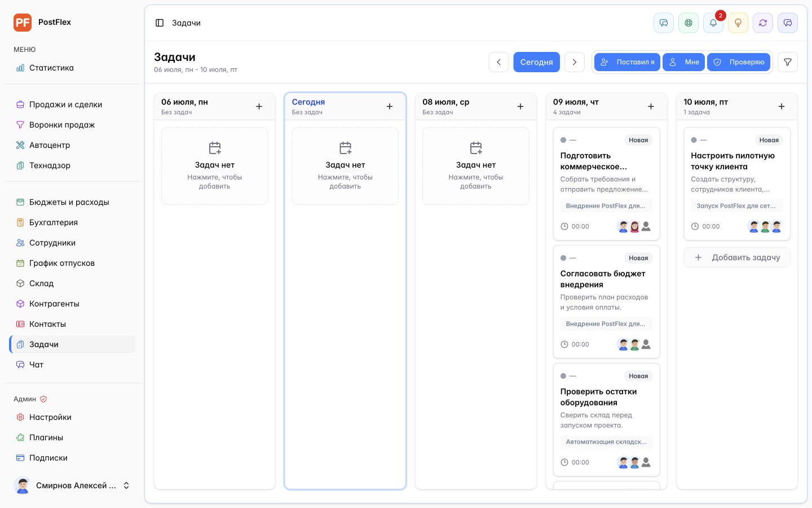Click the lightbulb ideas icon
The image size is (812, 508).
tap(738, 23)
